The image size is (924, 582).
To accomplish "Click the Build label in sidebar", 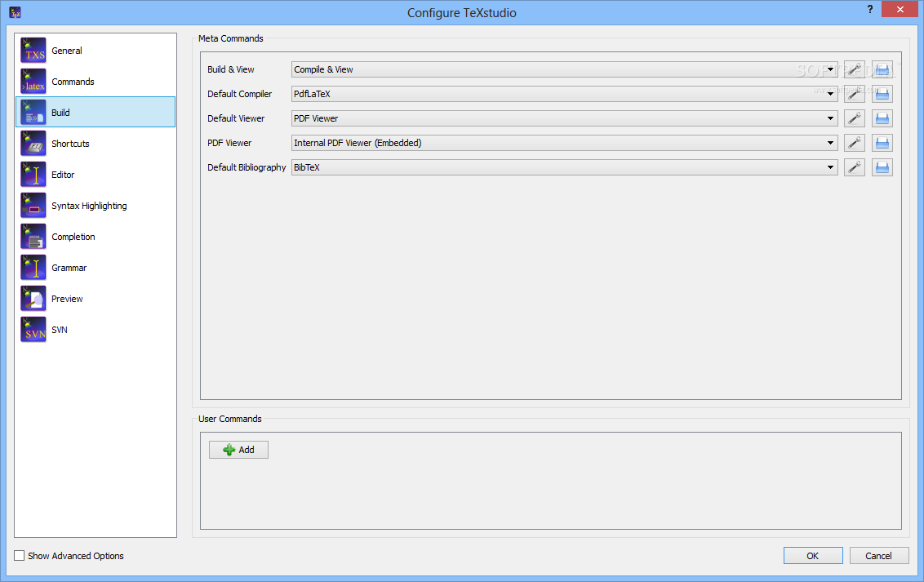I will (x=60, y=113).
